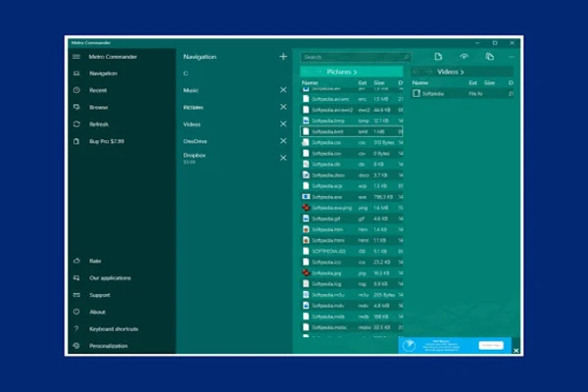Click the Navigation icon in the sidebar
Viewport: 588px width, 392px height.
tap(76, 73)
